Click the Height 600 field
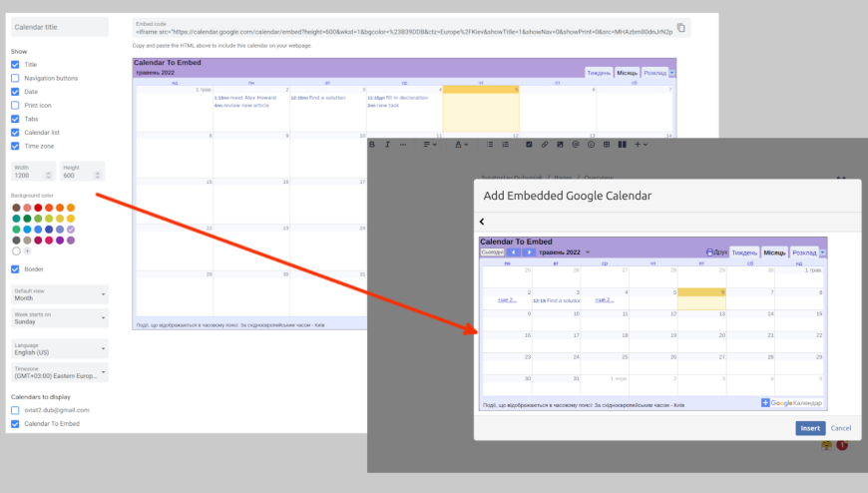 [82, 172]
